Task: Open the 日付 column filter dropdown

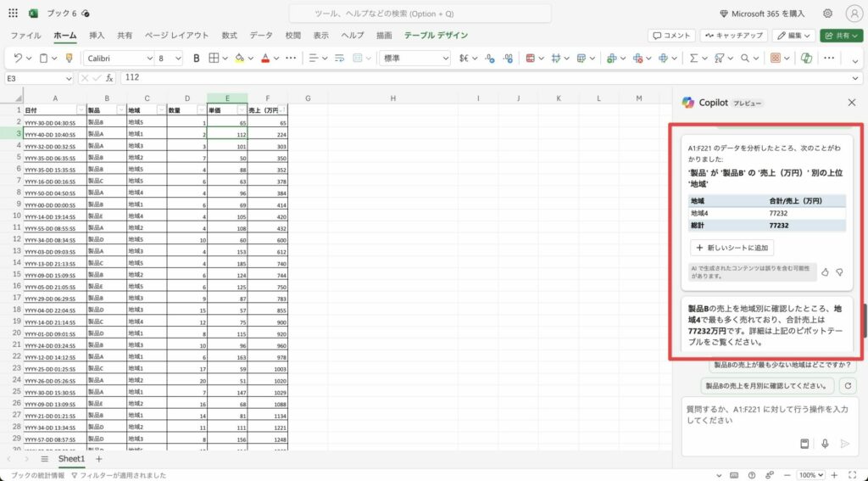Action: pyautogui.click(x=81, y=110)
